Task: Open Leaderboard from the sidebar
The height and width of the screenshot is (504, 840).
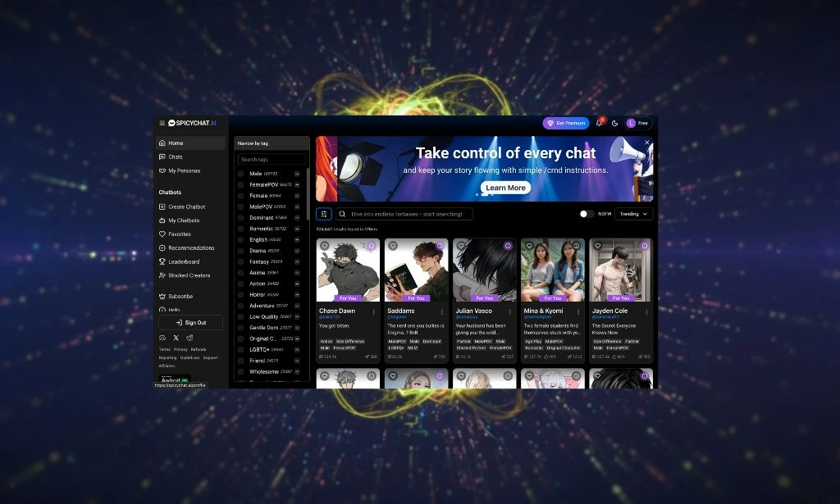Action: coord(184,261)
